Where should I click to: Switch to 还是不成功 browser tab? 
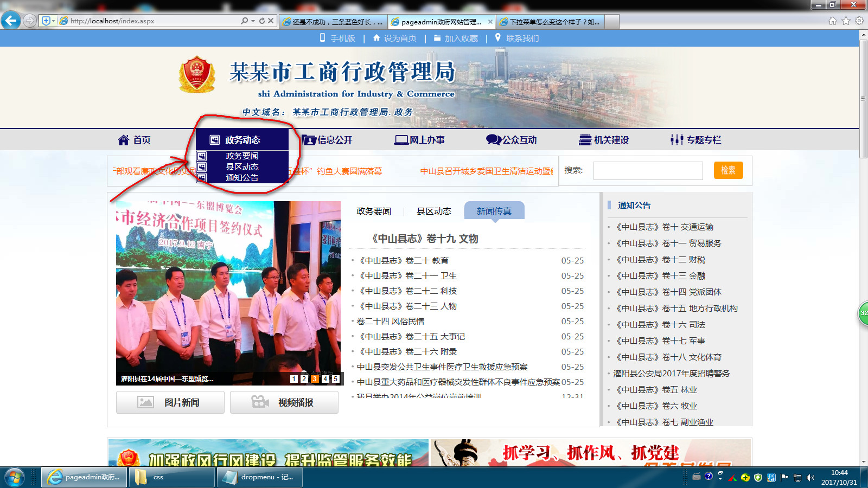pyautogui.click(x=333, y=22)
